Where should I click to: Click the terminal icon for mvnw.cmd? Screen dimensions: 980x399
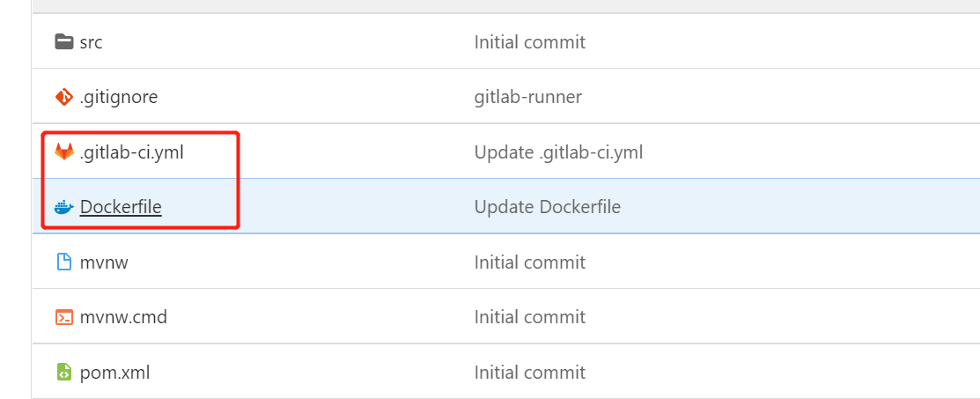pyautogui.click(x=63, y=316)
